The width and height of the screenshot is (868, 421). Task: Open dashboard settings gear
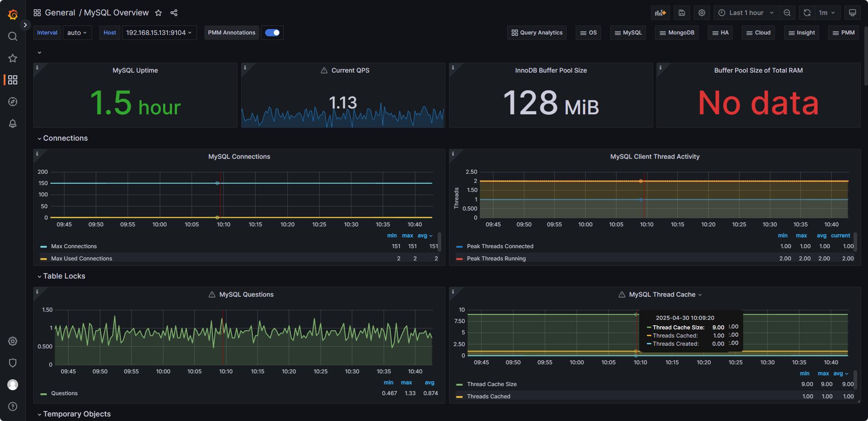click(702, 13)
